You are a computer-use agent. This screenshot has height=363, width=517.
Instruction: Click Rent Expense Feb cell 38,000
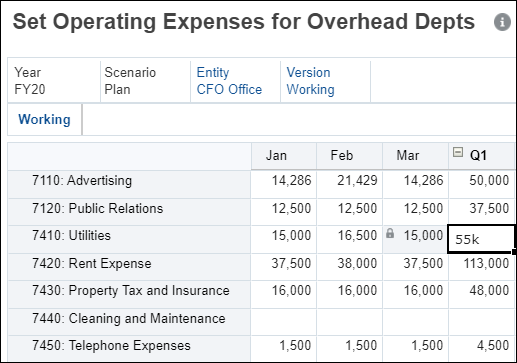click(349, 267)
